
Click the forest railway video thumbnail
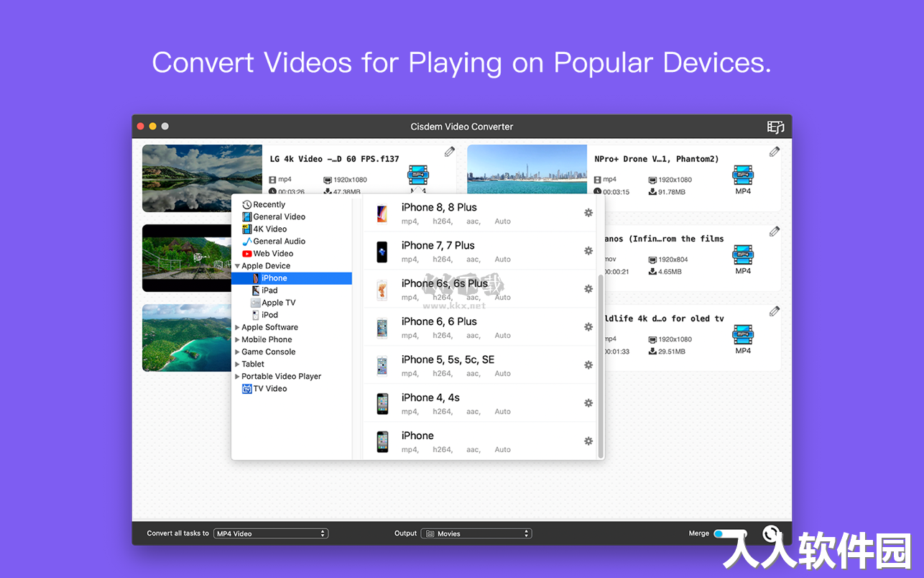pos(187,258)
